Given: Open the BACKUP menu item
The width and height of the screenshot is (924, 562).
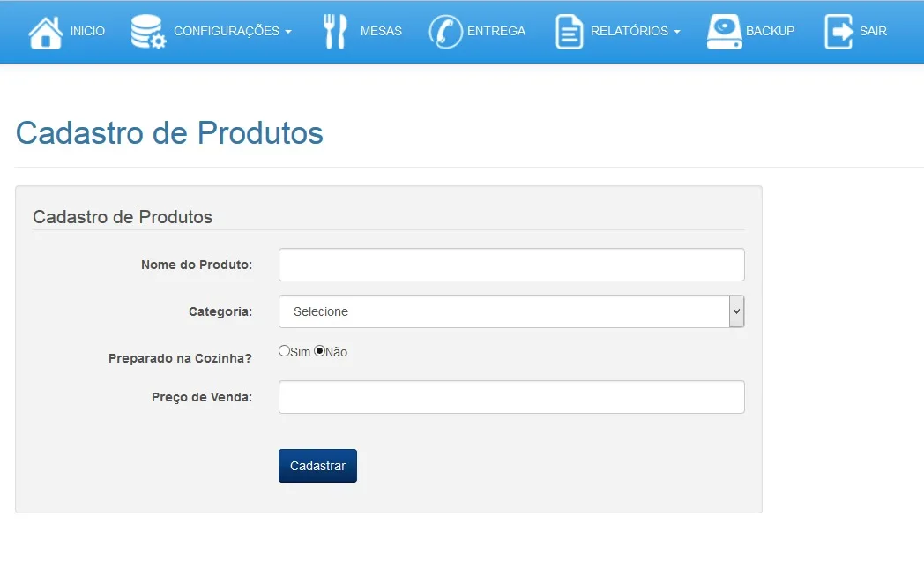Looking at the screenshot, I should (x=771, y=31).
